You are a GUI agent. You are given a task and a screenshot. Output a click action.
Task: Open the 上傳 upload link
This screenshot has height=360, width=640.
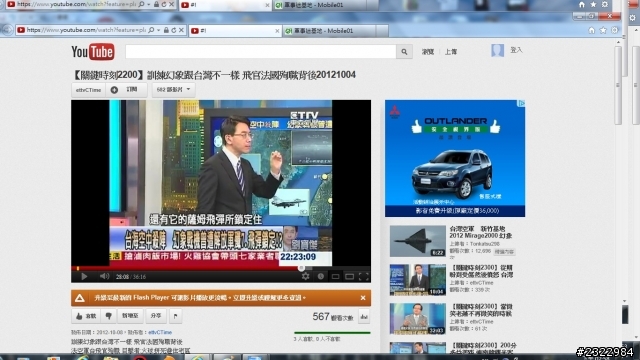(451, 52)
